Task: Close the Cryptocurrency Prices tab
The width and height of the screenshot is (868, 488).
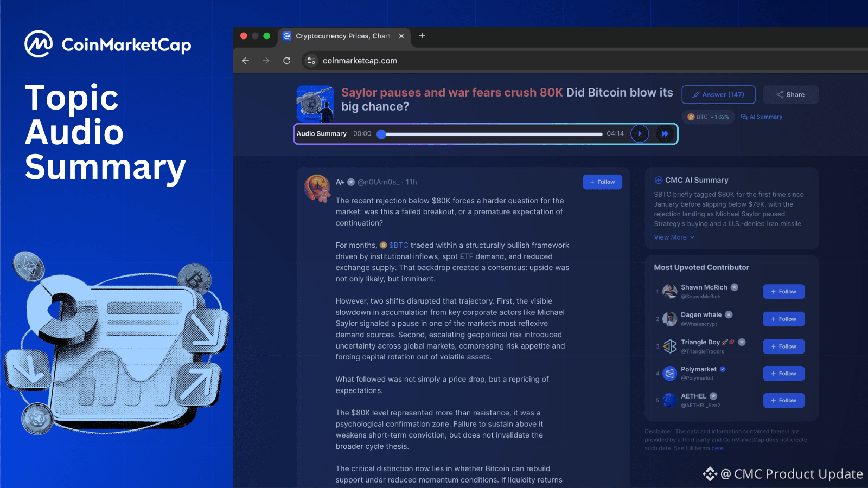Action: [x=401, y=36]
